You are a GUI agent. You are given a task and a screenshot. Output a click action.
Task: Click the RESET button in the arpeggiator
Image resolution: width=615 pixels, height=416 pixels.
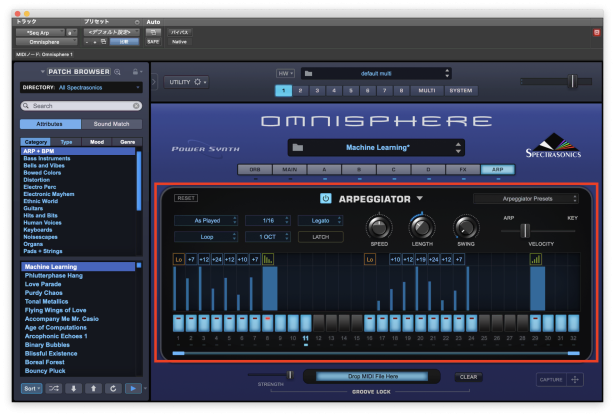[x=186, y=198]
